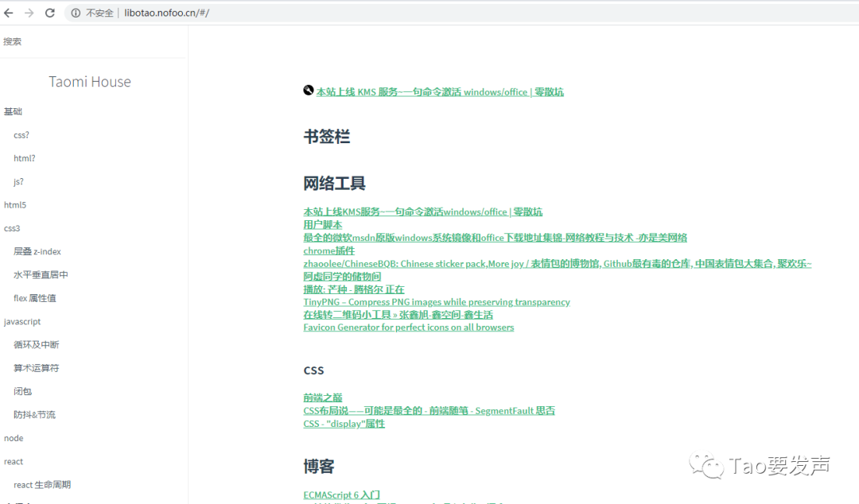
Task: Select javascript in the sidebar
Action: 22,322
